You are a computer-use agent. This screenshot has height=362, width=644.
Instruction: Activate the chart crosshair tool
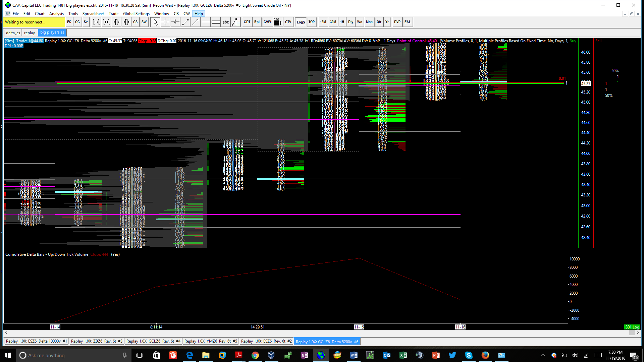pyautogui.click(x=165, y=22)
